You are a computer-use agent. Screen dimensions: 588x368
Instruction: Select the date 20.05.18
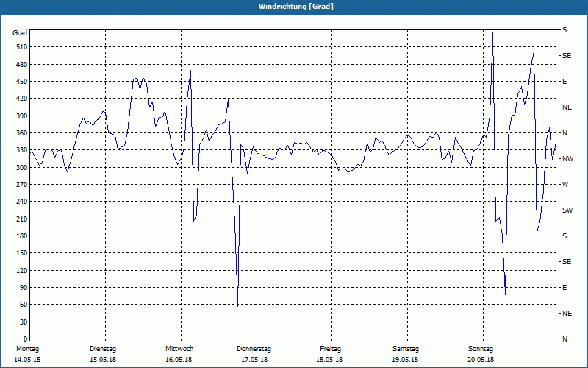tap(481, 360)
